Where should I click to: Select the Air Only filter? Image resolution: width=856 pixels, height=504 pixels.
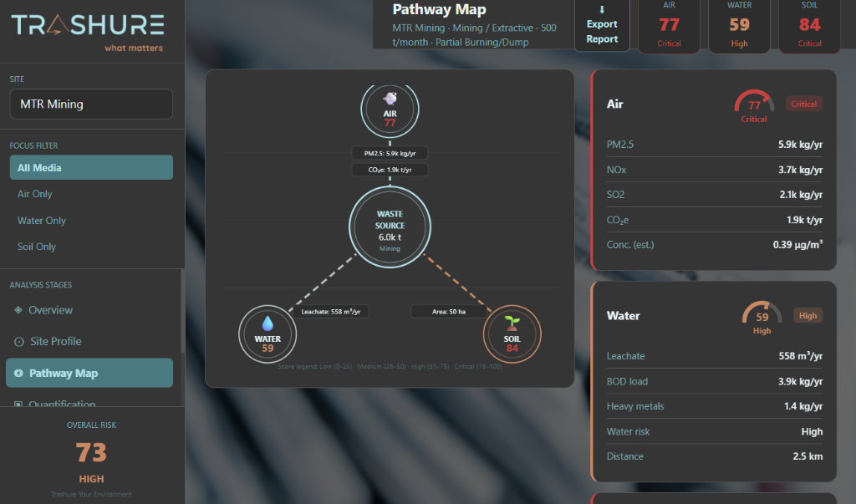(91, 194)
